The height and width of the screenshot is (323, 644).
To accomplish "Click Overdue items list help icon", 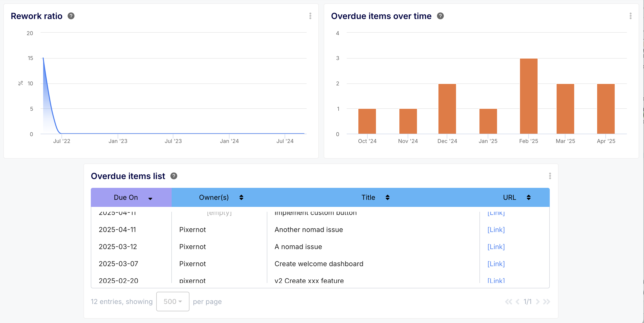I will (174, 176).
